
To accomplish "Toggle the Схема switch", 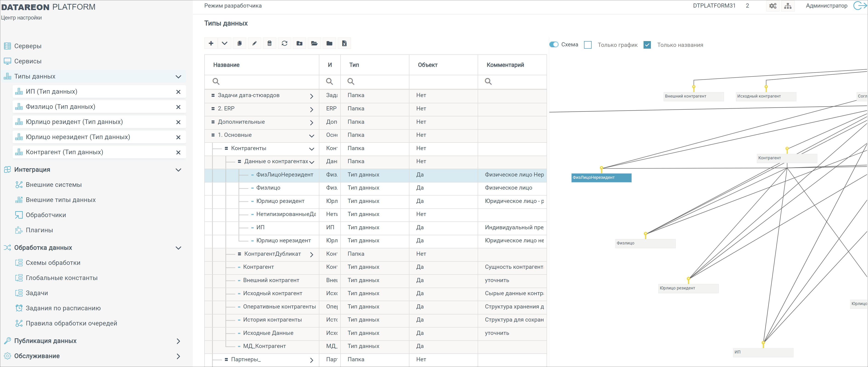I will coord(554,45).
